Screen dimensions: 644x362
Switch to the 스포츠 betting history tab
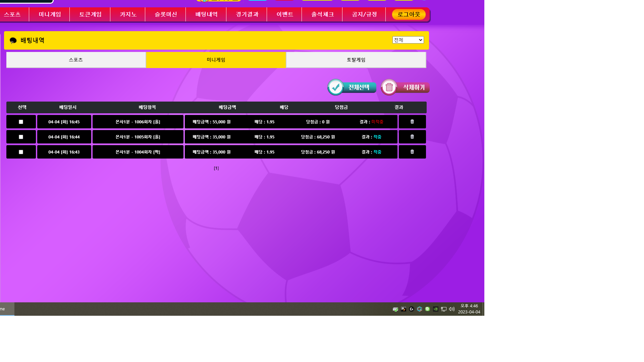click(76, 60)
